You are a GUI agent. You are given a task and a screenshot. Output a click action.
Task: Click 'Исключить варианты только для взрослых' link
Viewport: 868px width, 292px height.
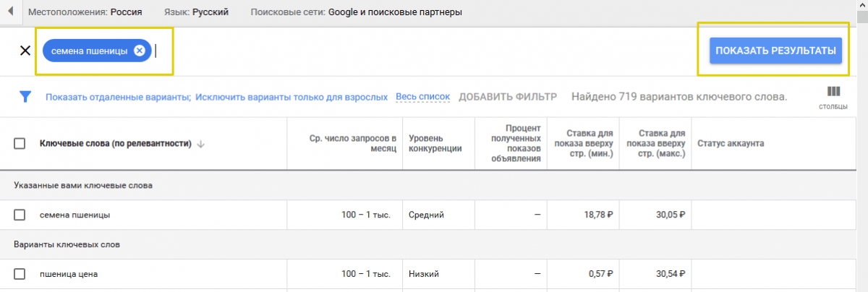tap(292, 97)
